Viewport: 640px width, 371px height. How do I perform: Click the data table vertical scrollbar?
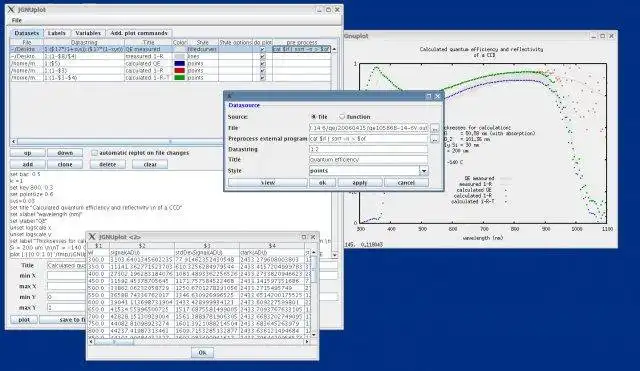click(314, 270)
